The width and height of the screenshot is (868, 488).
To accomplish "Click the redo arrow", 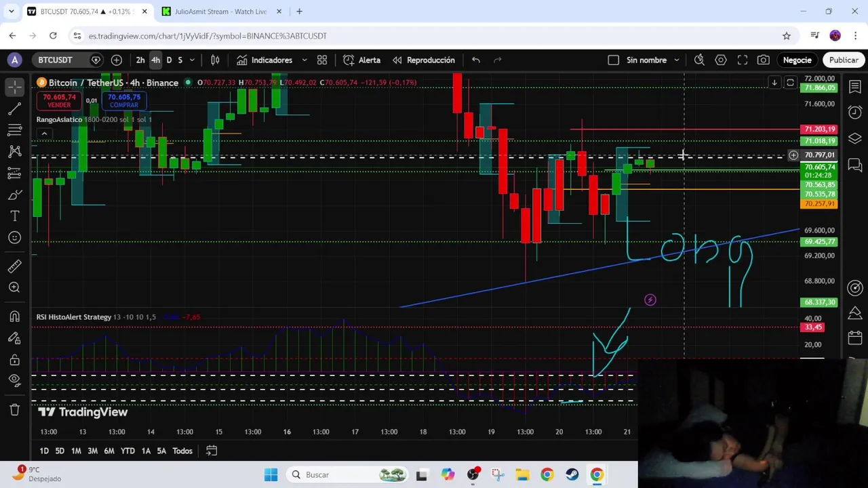I will click(498, 60).
